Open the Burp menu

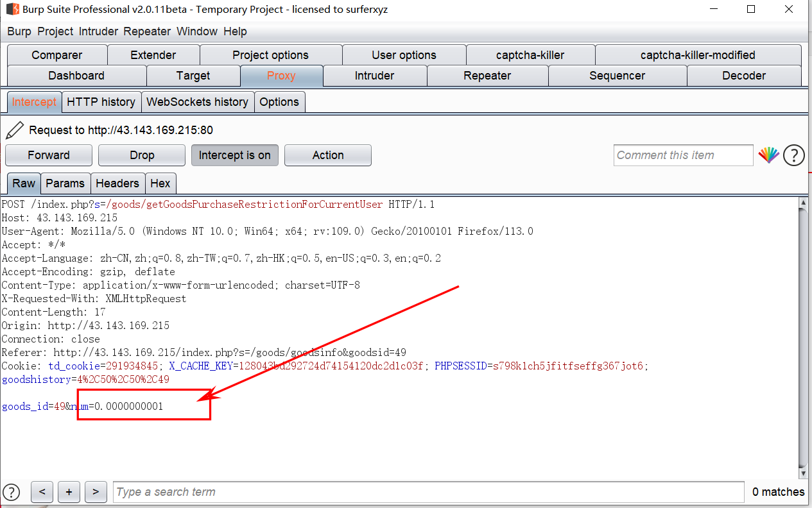(19, 31)
